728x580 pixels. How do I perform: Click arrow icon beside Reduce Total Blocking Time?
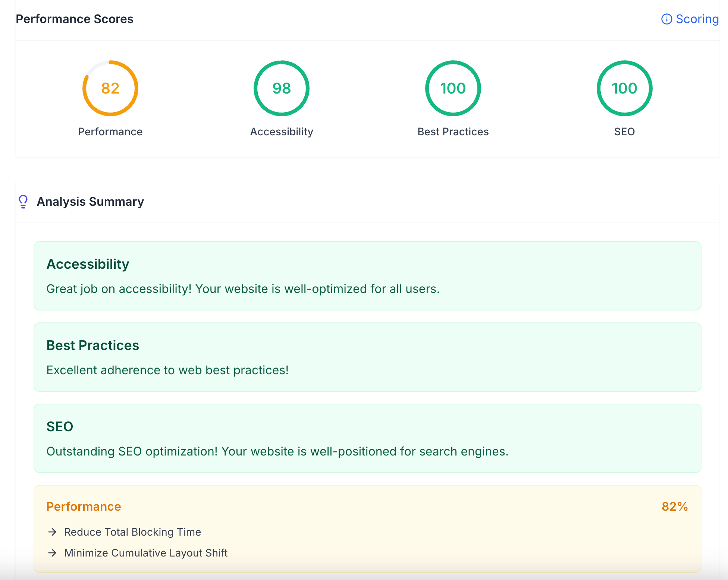(53, 532)
